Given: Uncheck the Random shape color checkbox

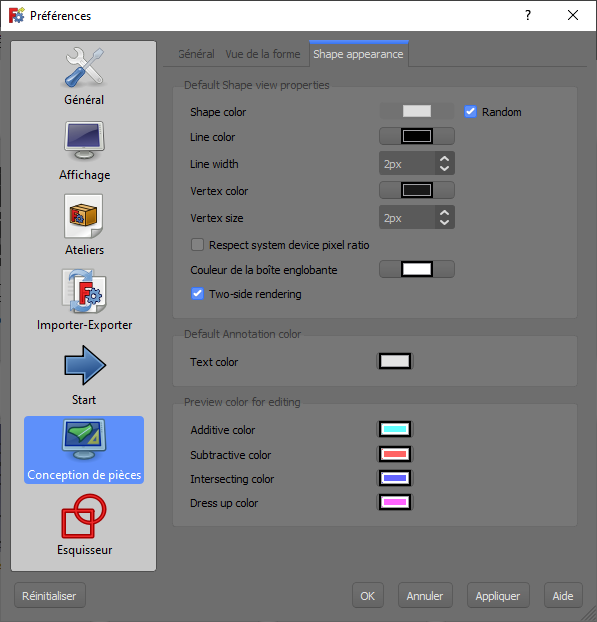Looking at the screenshot, I should [470, 112].
